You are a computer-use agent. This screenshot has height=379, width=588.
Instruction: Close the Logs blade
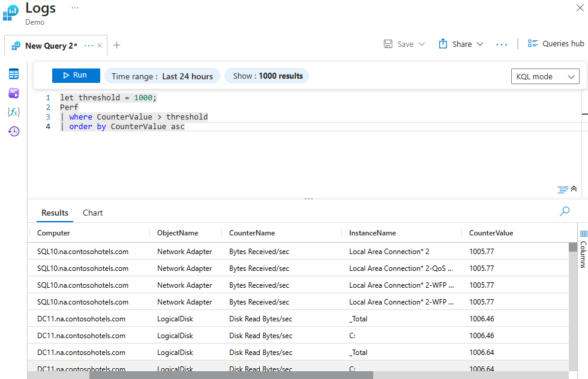[x=580, y=8]
